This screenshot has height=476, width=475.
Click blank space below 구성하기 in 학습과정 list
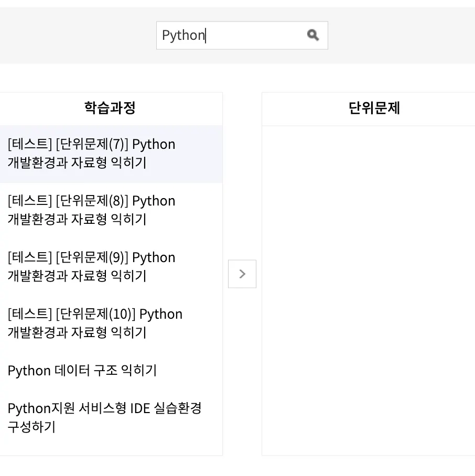110,446
